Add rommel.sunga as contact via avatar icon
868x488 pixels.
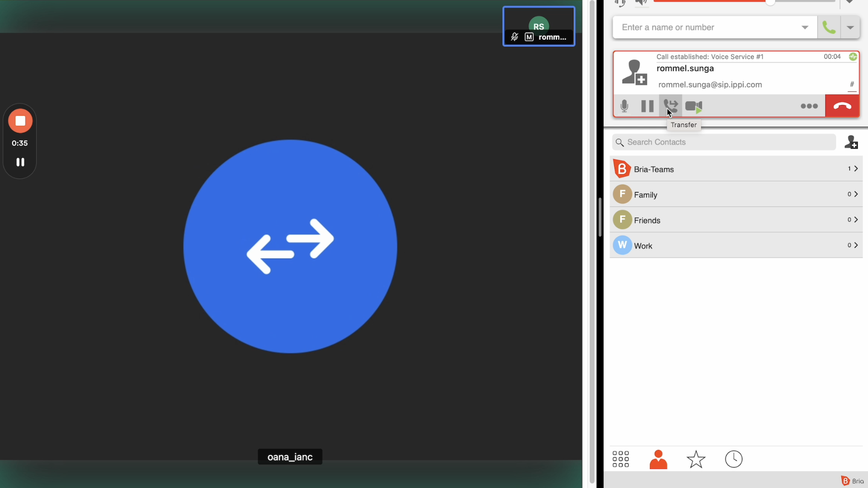(x=634, y=72)
